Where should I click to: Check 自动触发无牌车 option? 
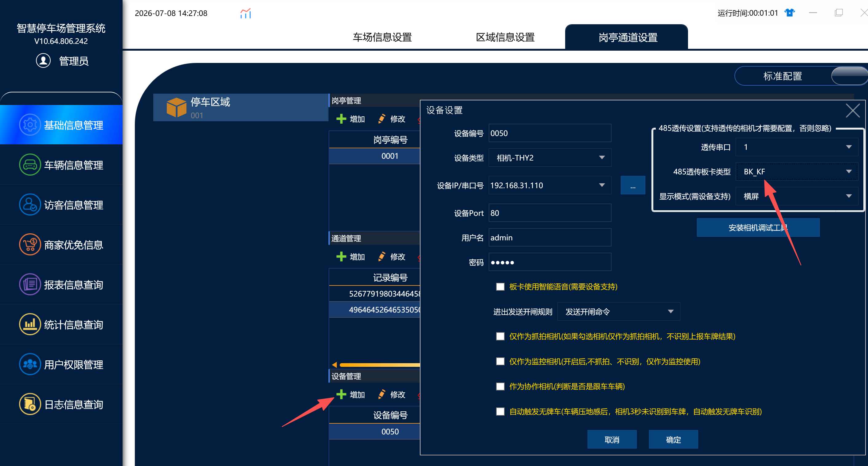pyautogui.click(x=500, y=411)
